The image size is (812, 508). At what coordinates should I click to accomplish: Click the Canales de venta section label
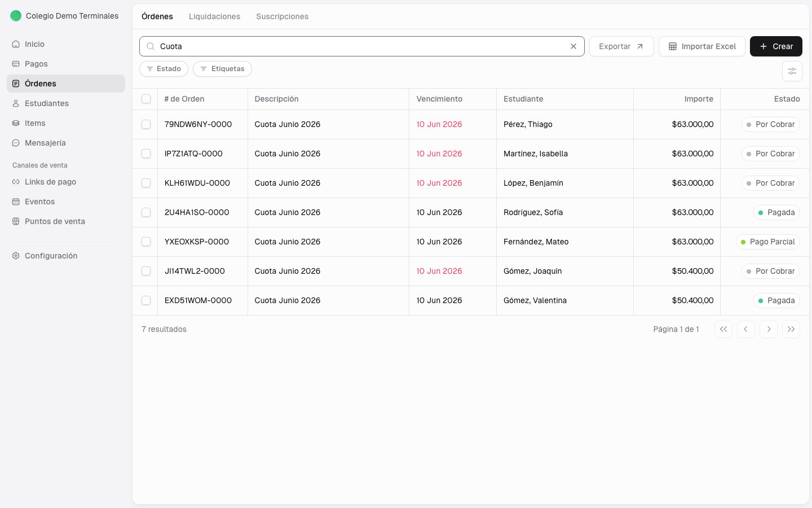coord(40,165)
